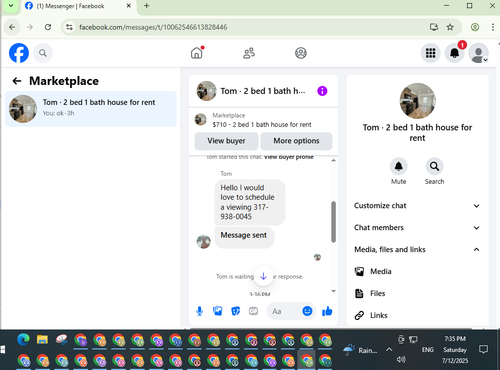Open the Chrome profile icon
This screenshot has height=370, width=500.
tap(475, 27)
